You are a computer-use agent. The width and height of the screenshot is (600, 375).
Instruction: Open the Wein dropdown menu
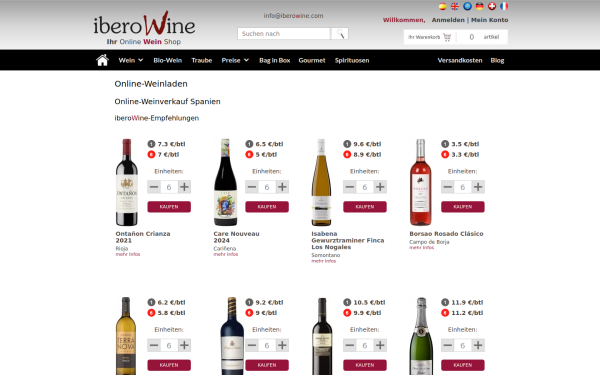point(130,60)
